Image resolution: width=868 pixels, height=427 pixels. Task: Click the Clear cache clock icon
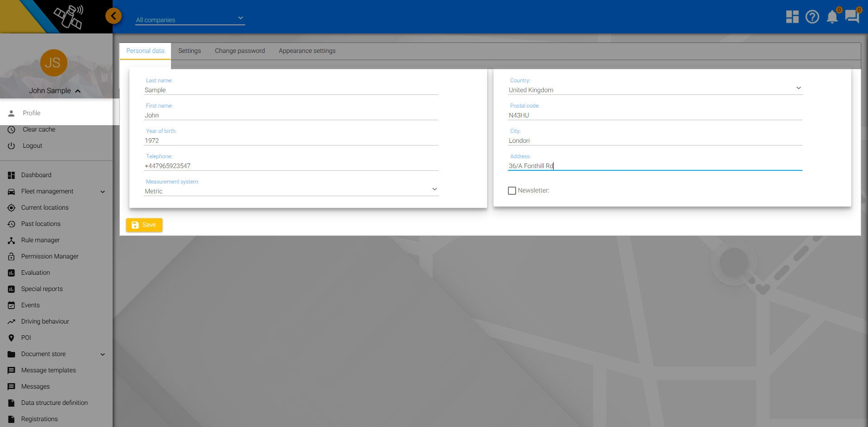coord(11,130)
